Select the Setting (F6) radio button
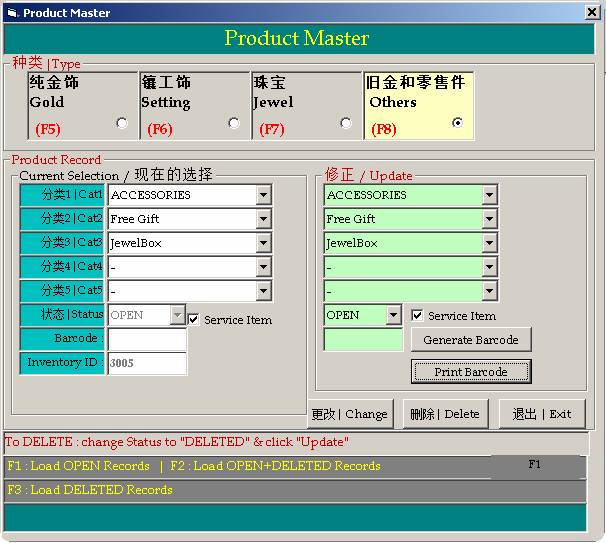606x543 pixels. click(x=234, y=123)
